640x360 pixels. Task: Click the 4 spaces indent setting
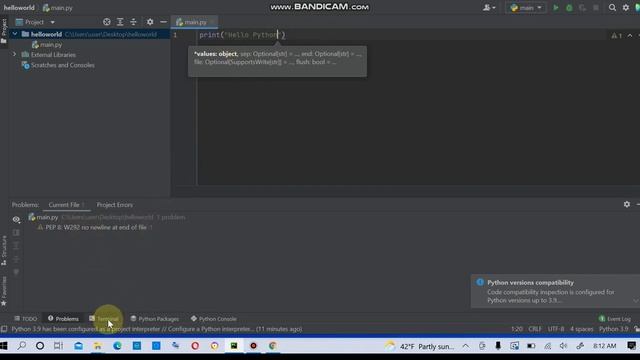tap(582, 329)
